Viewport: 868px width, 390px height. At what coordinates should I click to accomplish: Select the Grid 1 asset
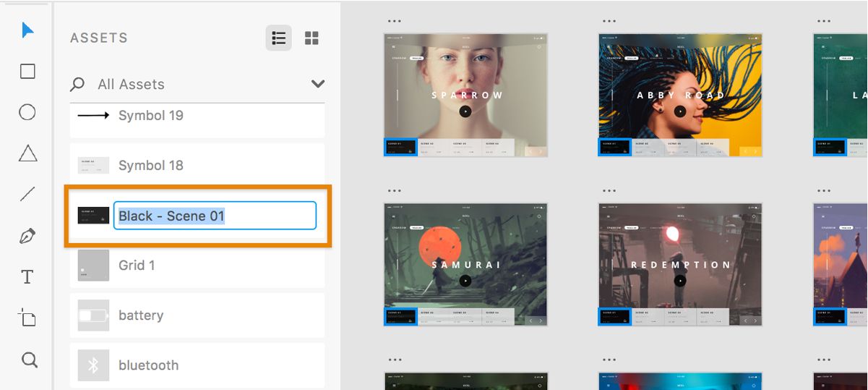pos(197,265)
